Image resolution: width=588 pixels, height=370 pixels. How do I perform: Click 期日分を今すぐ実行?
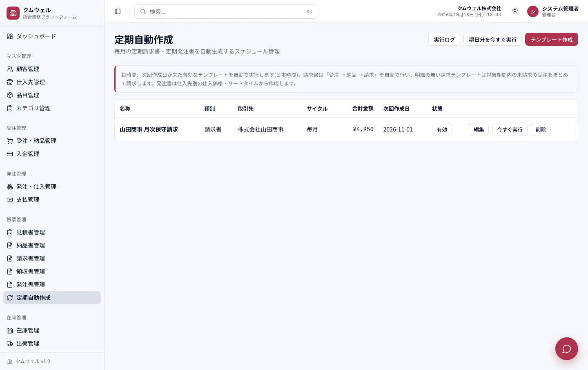[492, 39]
